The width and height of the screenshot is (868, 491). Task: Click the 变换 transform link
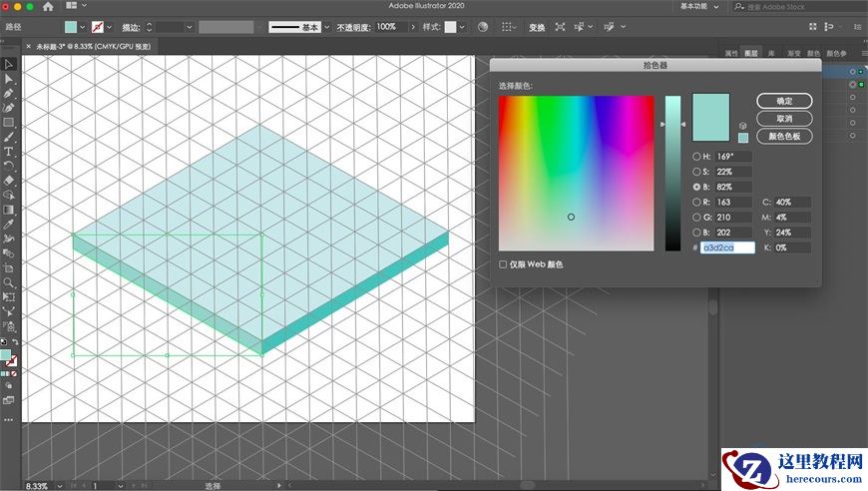[x=537, y=27]
